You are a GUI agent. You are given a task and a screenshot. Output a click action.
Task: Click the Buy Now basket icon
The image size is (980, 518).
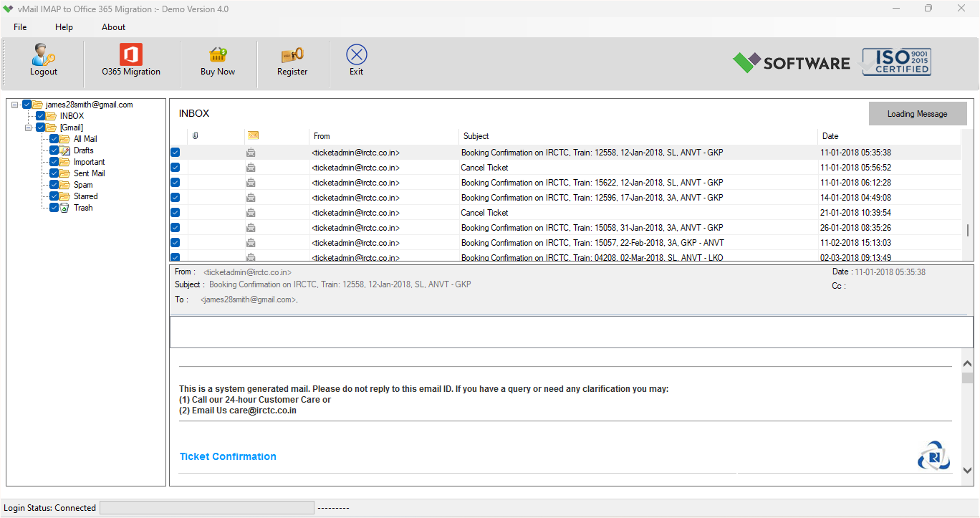218,55
